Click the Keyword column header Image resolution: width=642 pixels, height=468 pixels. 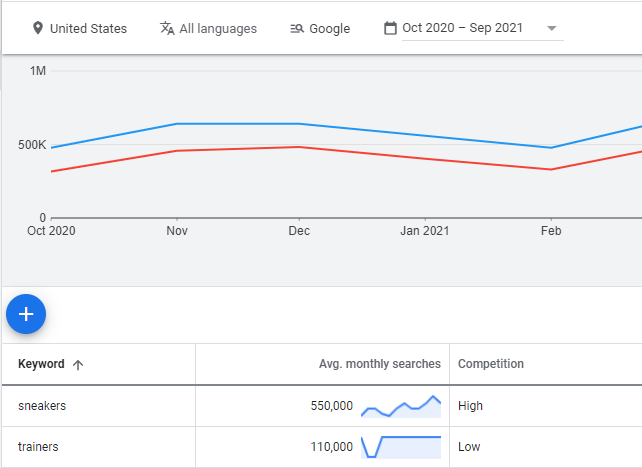pos(41,364)
